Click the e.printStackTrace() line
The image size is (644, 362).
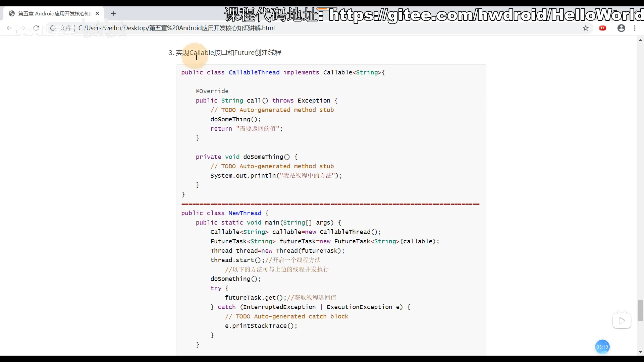(x=261, y=326)
